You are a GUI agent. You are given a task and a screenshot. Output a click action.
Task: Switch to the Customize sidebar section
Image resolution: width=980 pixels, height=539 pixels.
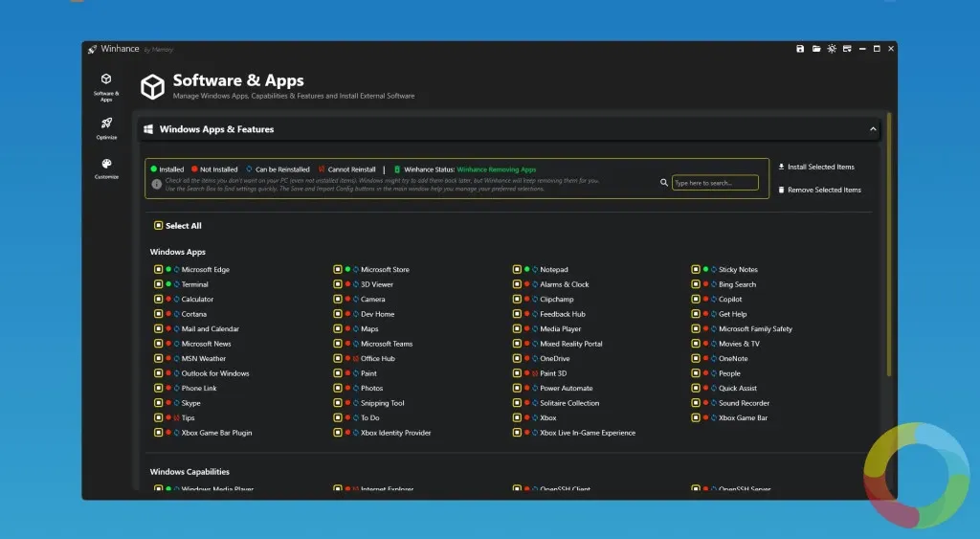tap(106, 168)
